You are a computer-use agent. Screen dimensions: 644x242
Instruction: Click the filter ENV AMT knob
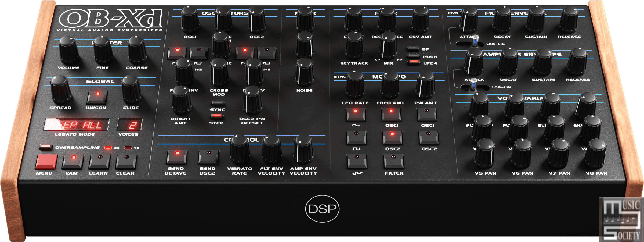(x=420, y=19)
